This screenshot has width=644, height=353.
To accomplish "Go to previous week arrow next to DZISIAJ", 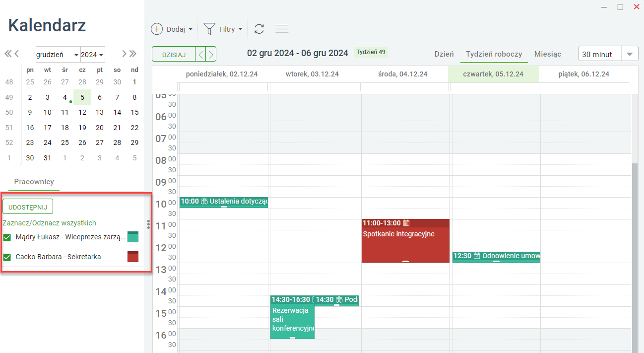I will pyautogui.click(x=200, y=54).
